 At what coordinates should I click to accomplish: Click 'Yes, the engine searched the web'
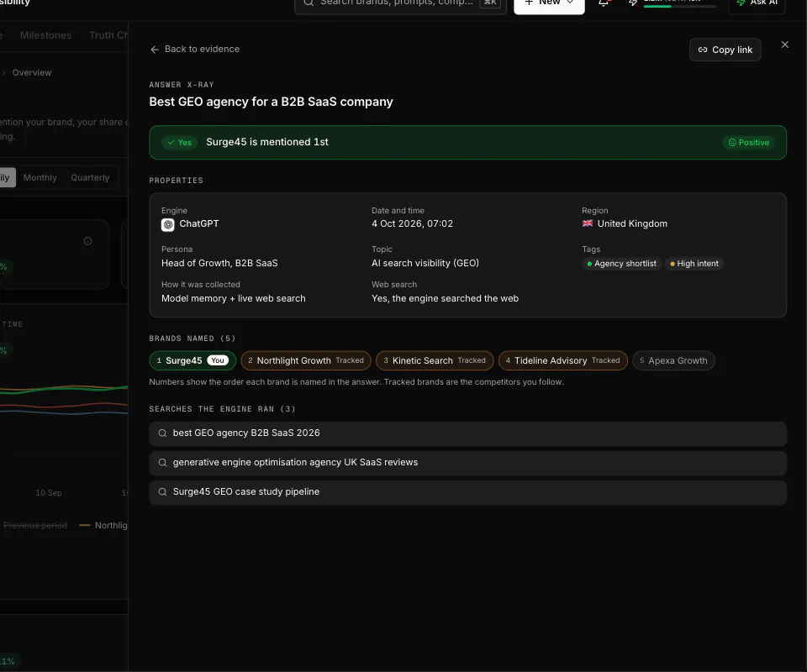click(x=446, y=299)
